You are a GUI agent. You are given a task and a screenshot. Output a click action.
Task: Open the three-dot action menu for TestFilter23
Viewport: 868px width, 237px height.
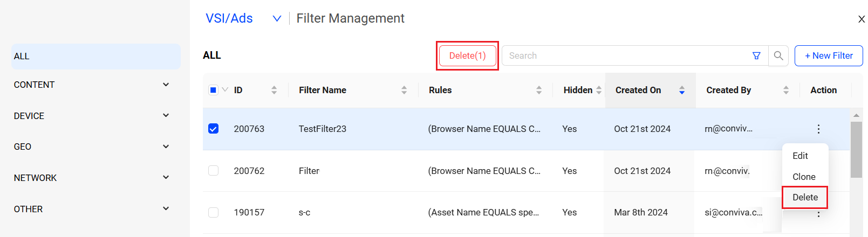[x=818, y=129]
